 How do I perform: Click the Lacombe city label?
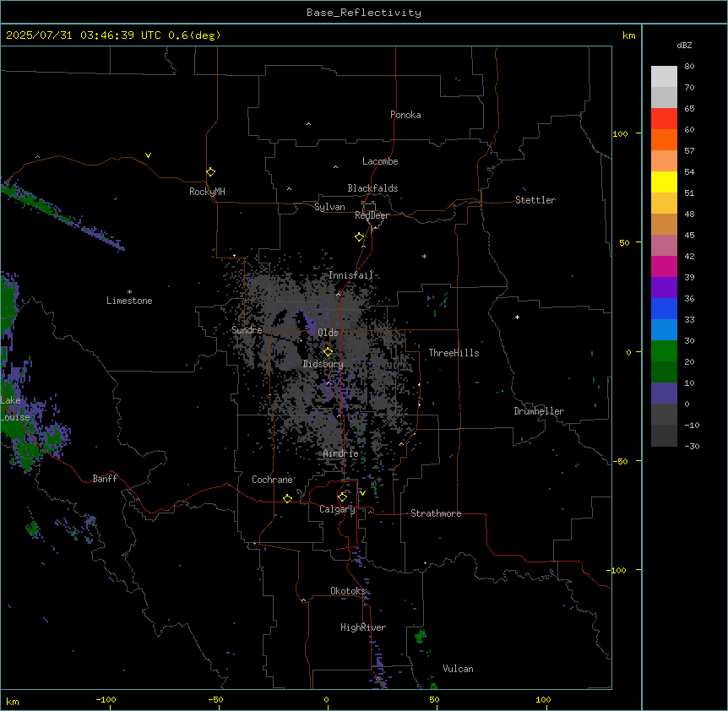pos(380,161)
